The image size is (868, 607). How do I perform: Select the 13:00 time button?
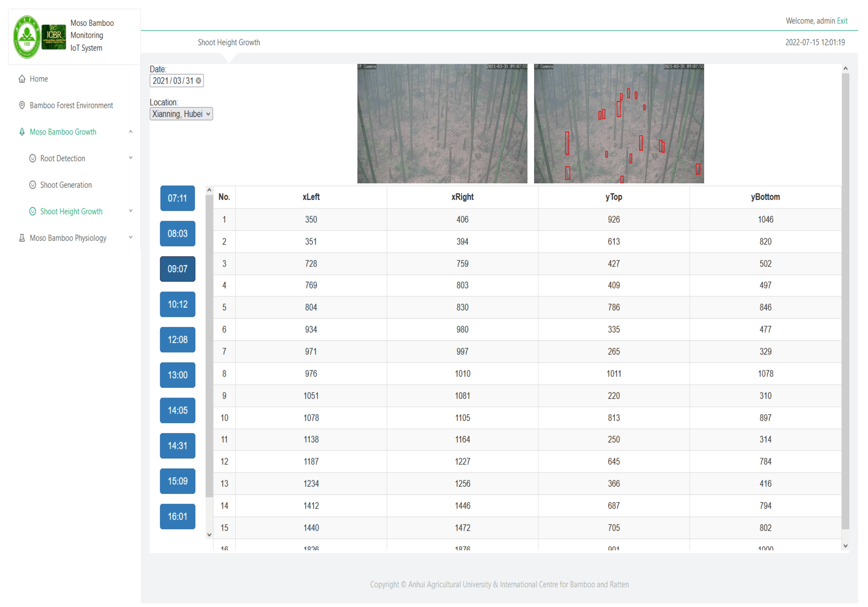(178, 375)
